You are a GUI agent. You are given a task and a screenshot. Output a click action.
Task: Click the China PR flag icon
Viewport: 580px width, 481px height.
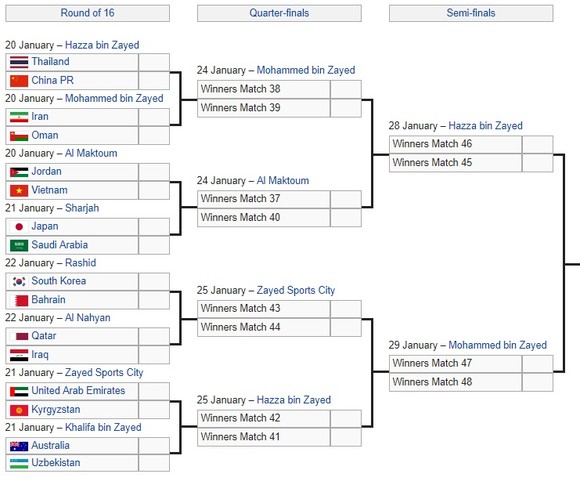pos(19,81)
